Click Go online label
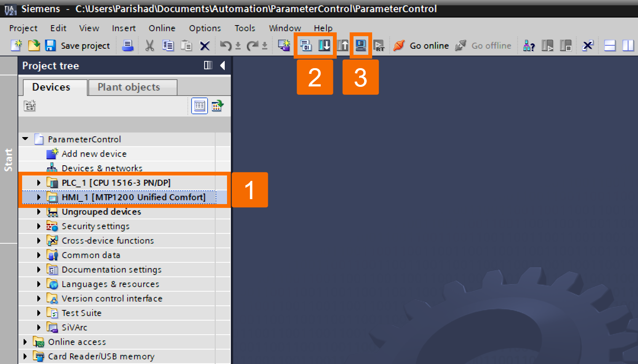Image resolution: width=638 pixels, height=364 pixels. point(429,46)
